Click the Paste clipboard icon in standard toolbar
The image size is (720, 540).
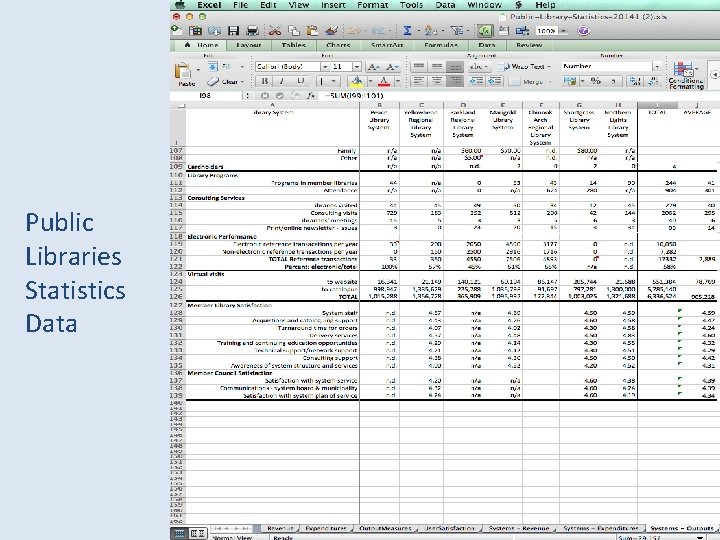(312, 31)
